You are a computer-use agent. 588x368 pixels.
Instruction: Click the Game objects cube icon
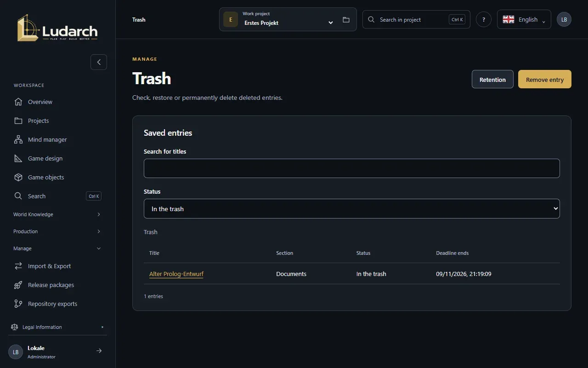tap(18, 177)
